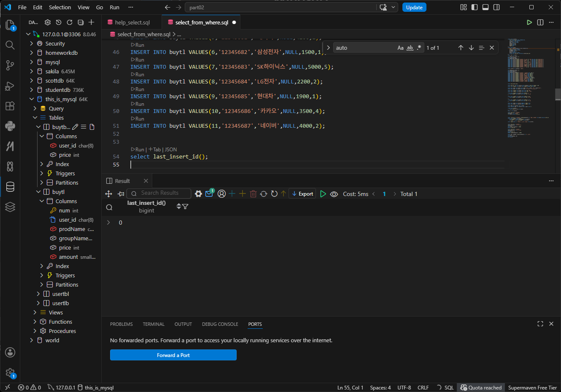This screenshot has width=561, height=392.
Task: Split the editor to the right
Action: (x=540, y=22)
